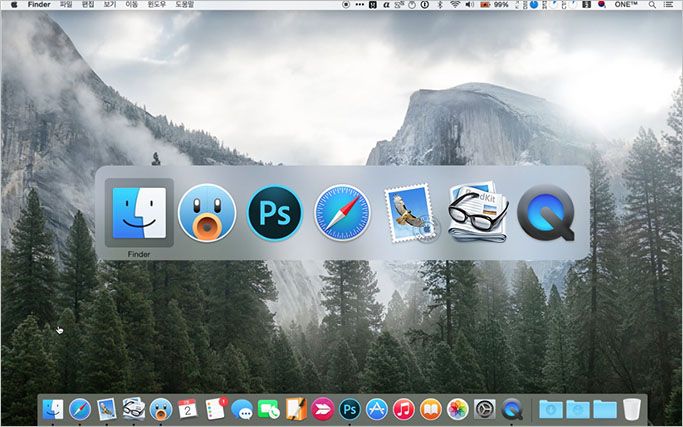
Task: Open Notification Center from menu bar
Action: (x=668, y=4)
